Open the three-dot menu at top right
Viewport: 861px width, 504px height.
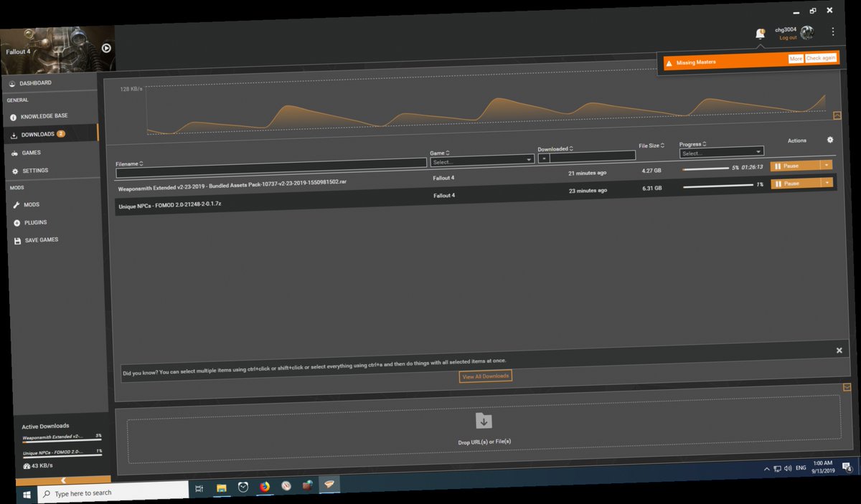point(832,31)
